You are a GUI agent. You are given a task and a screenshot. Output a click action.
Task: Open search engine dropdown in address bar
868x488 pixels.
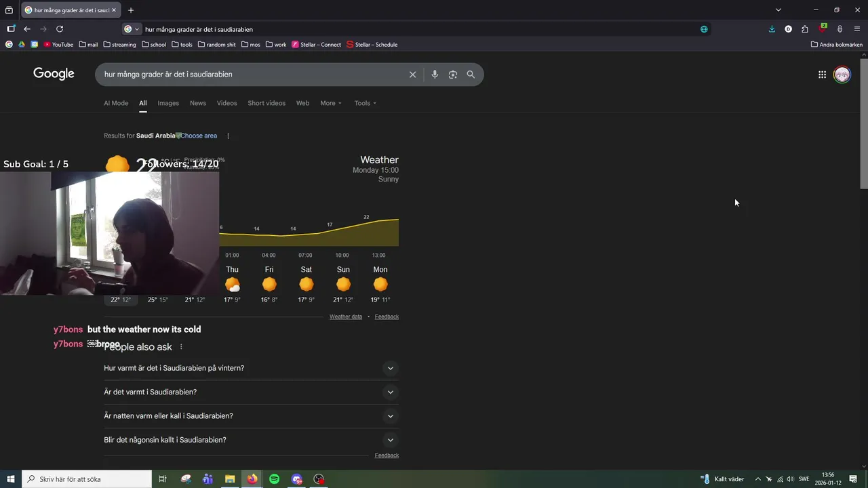point(132,29)
